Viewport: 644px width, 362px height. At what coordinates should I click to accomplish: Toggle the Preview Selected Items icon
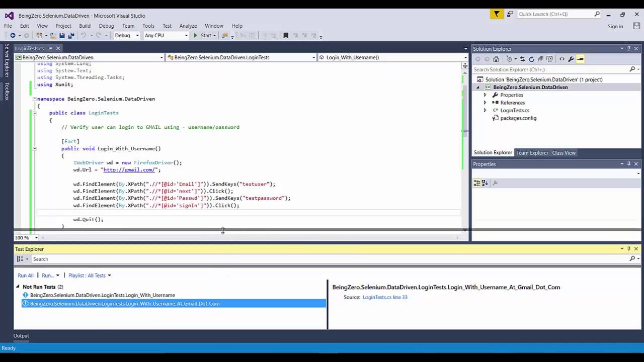tap(580, 59)
